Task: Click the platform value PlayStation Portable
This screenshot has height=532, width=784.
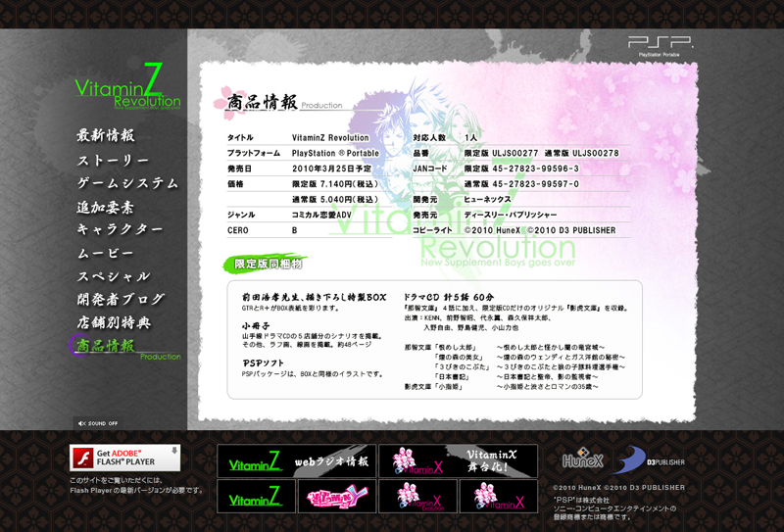Action: (x=335, y=153)
